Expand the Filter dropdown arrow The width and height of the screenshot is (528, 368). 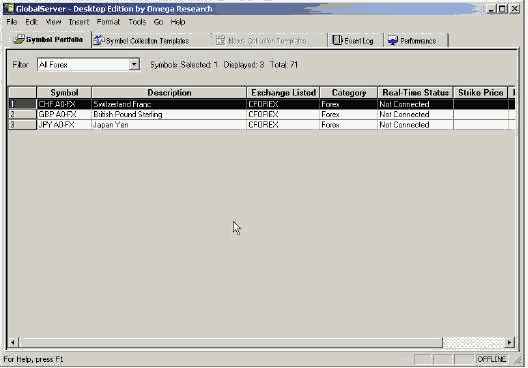point(134,64)
